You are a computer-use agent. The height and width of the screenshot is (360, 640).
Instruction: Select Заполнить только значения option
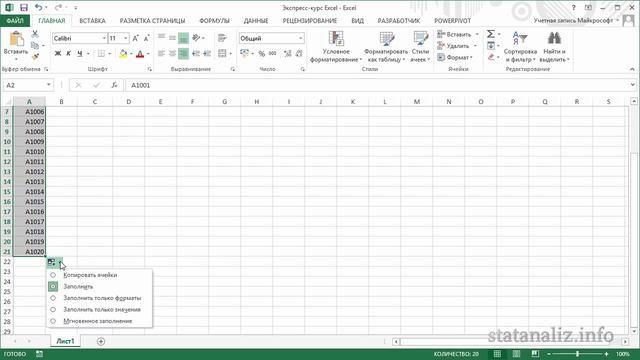click(x=100, y=309)
